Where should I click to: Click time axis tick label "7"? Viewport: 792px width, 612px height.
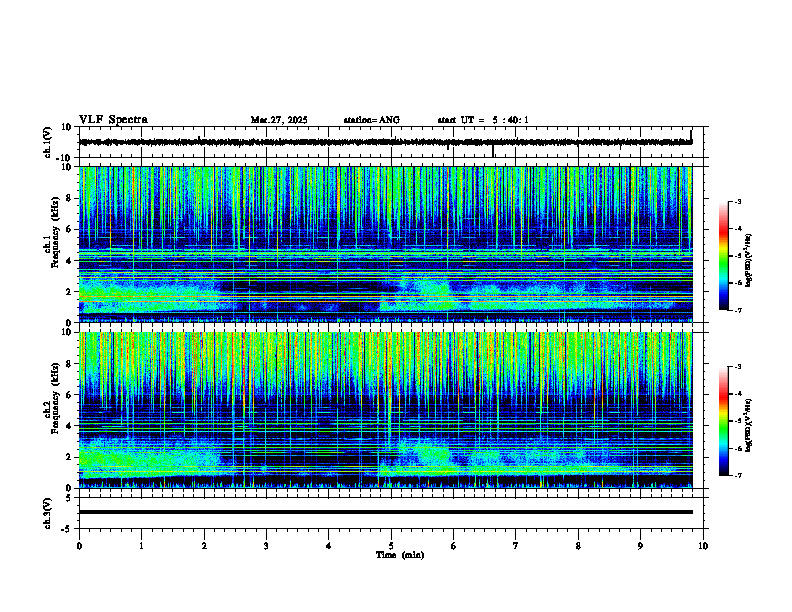[516, 546]
